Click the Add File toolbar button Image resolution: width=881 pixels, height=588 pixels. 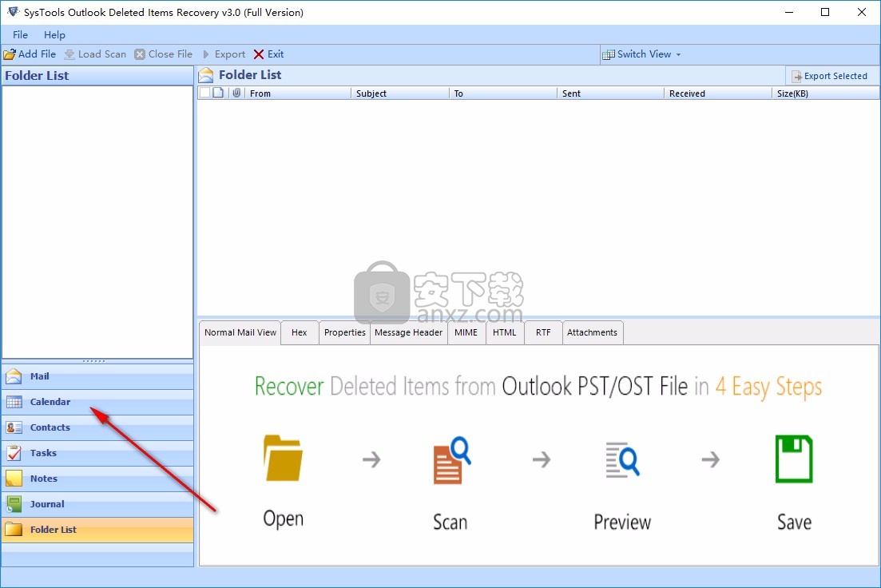click(x=30, y=54)
